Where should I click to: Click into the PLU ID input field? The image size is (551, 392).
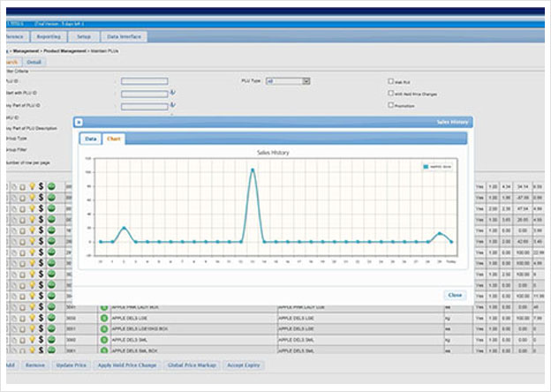point(145,81)
